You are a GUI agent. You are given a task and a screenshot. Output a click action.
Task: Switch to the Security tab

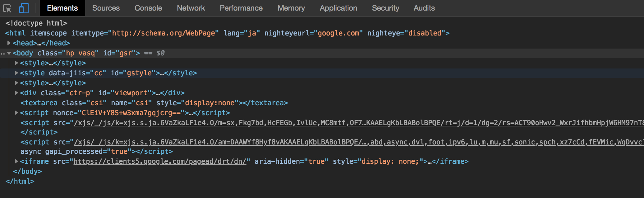pyautogui.click(x=385, y=8)
